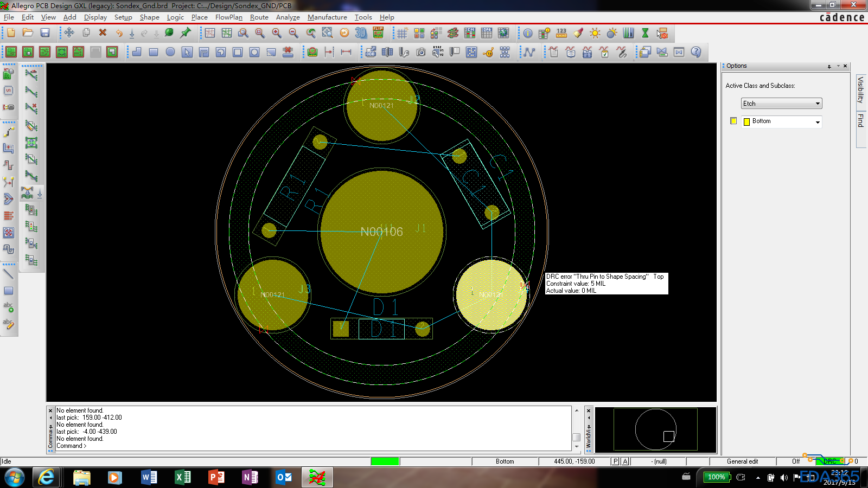Select the Shape Add Circle tool

170,52
